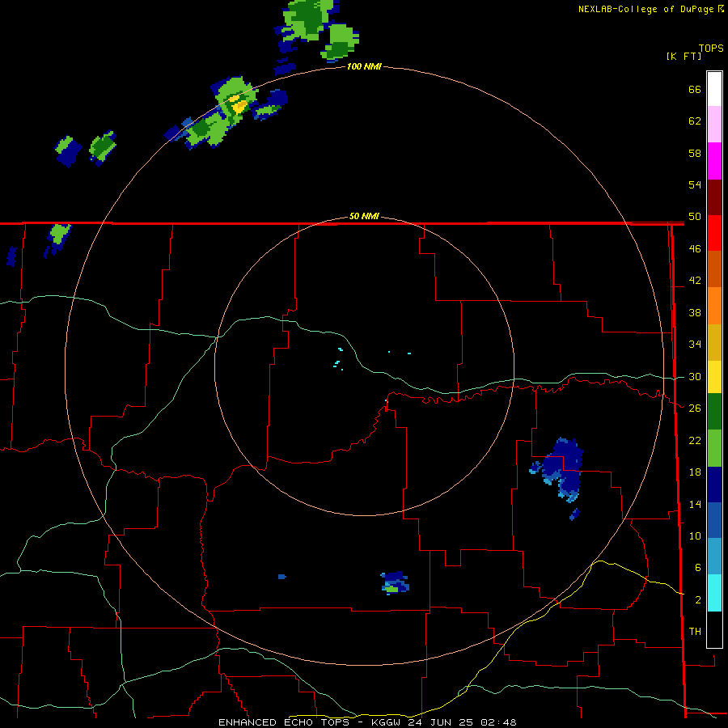Click the black TH threshold legend swatch

click(x=714, y=629)
